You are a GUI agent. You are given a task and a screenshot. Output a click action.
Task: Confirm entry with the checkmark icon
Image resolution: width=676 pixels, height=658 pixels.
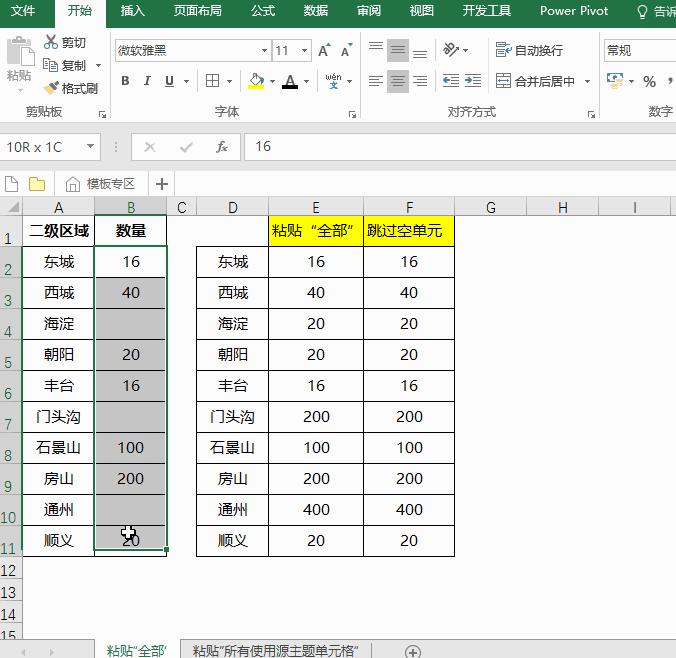tap(186, 147)
